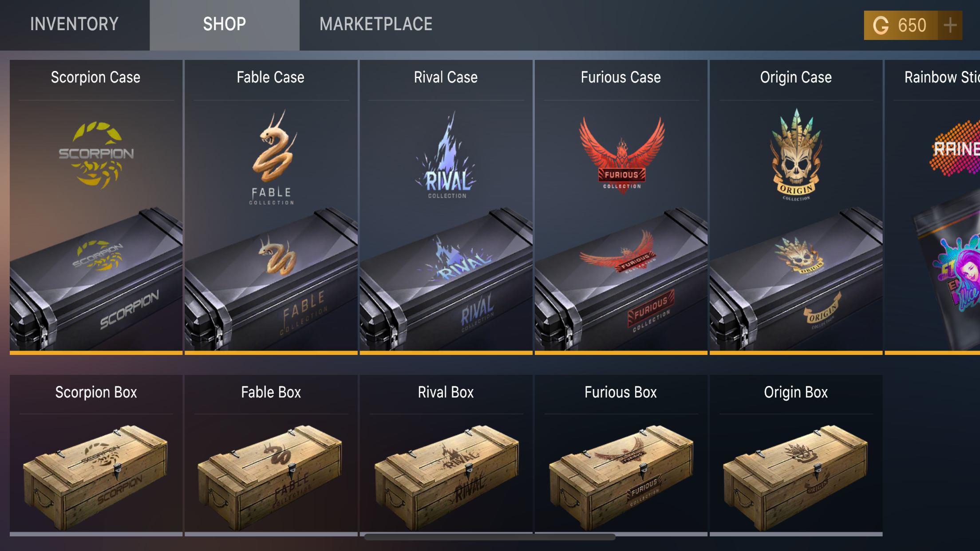Click the Rival collection flame logo
The image size is (980, 551).
click(x=446, y=155)
